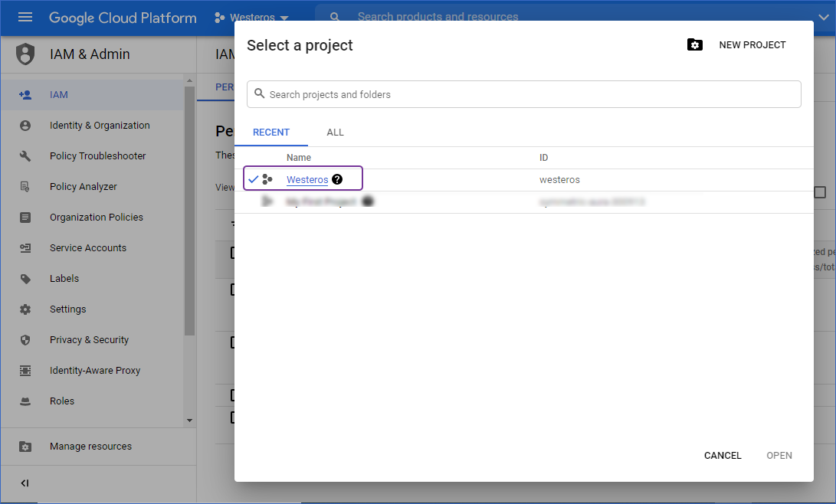Viewport: 836px width, 504px height.
Task: Open Labels page
Action: tap(64, 279)
